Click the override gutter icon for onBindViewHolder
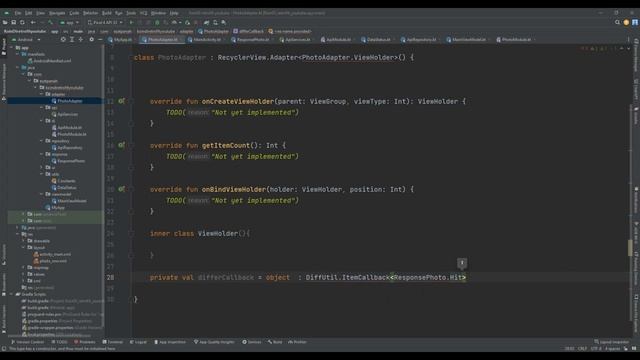The width and height of the screenshot is (640, 360). (x=122, y=189)
